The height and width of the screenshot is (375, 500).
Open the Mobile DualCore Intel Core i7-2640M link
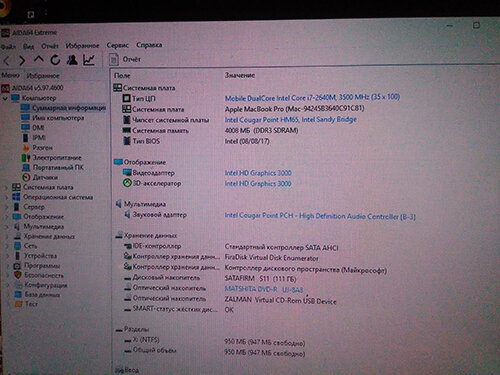click(x=312, y=97)
